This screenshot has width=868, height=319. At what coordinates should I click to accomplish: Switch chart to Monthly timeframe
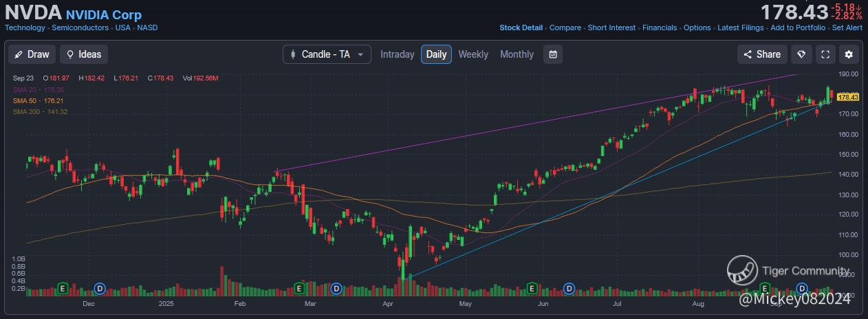tap(517, 54)
